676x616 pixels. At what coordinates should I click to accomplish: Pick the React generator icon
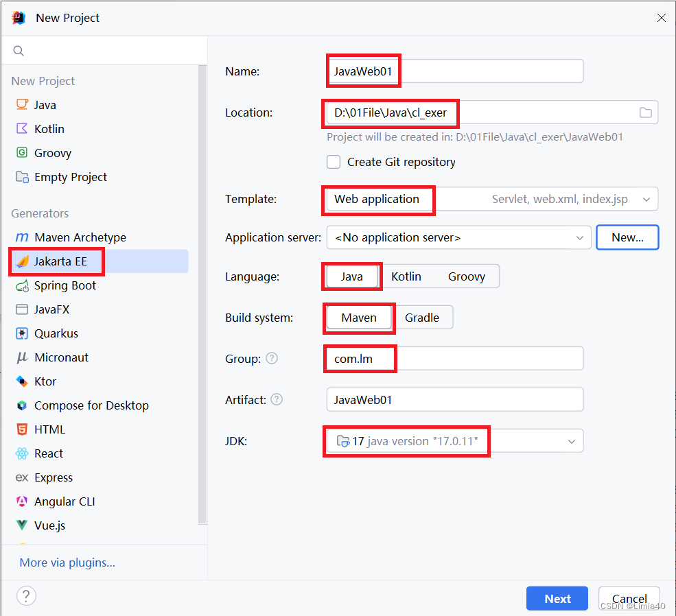(22, 453)
